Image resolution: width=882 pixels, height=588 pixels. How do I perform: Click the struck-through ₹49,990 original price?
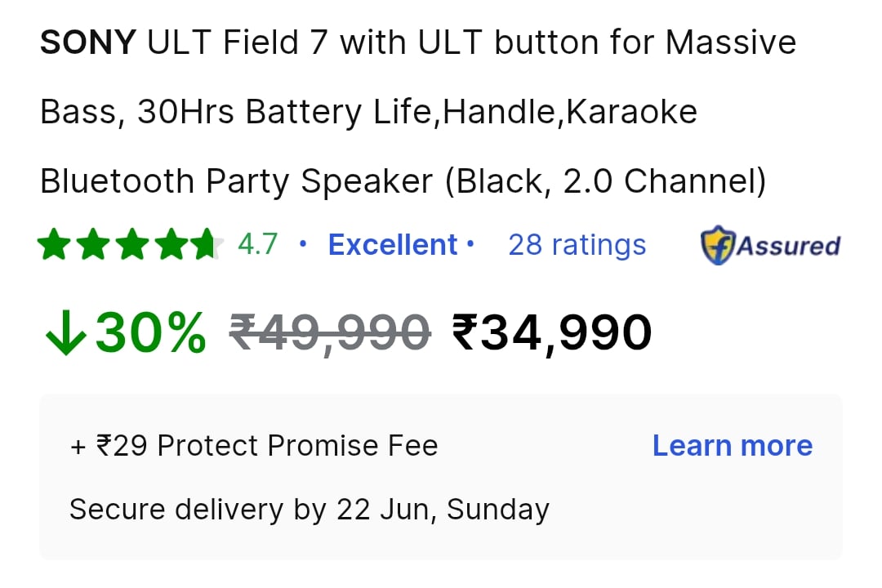point(330,332)
